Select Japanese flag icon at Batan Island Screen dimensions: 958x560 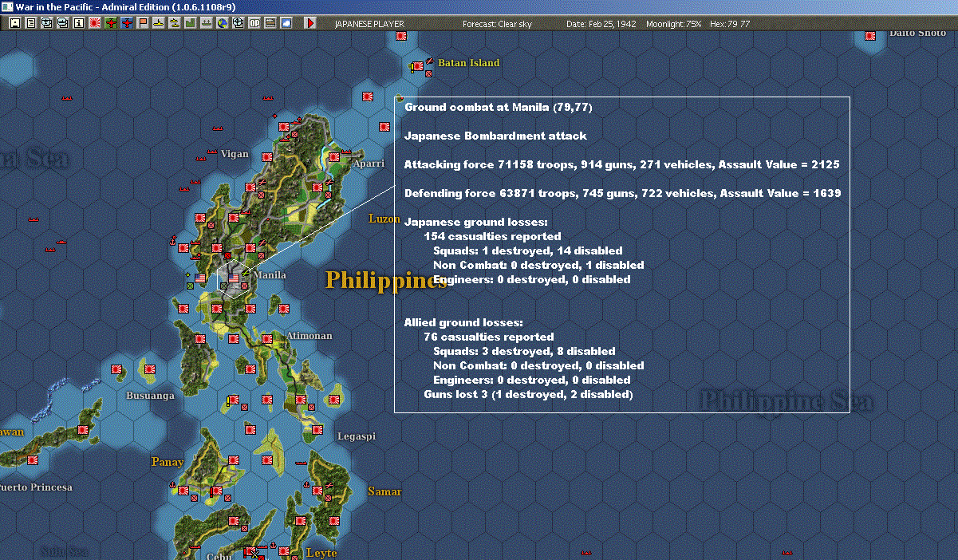click(418, 66)
